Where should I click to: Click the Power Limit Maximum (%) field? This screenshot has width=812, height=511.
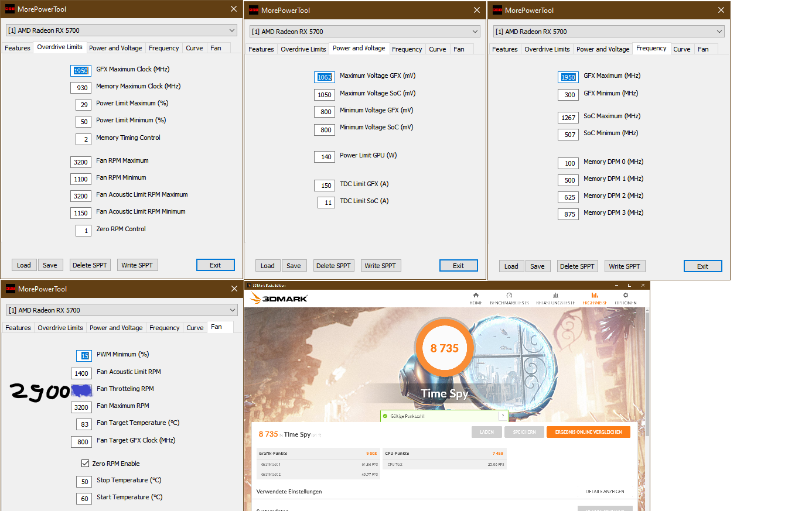(x=83, y=105)
